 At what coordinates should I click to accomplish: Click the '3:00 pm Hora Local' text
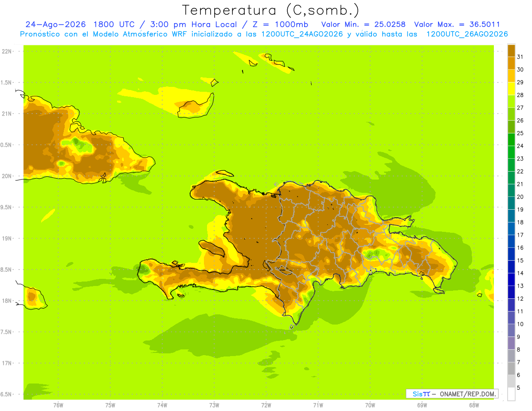tap(193, 24)
